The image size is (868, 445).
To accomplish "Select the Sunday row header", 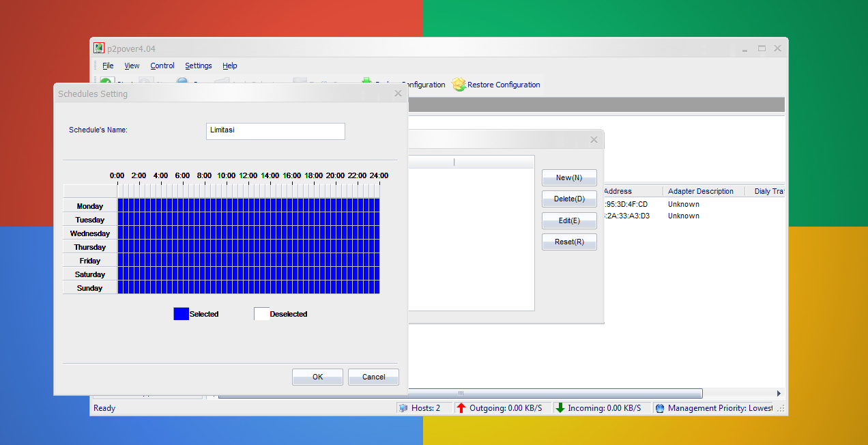I will [x=90, y=287].
